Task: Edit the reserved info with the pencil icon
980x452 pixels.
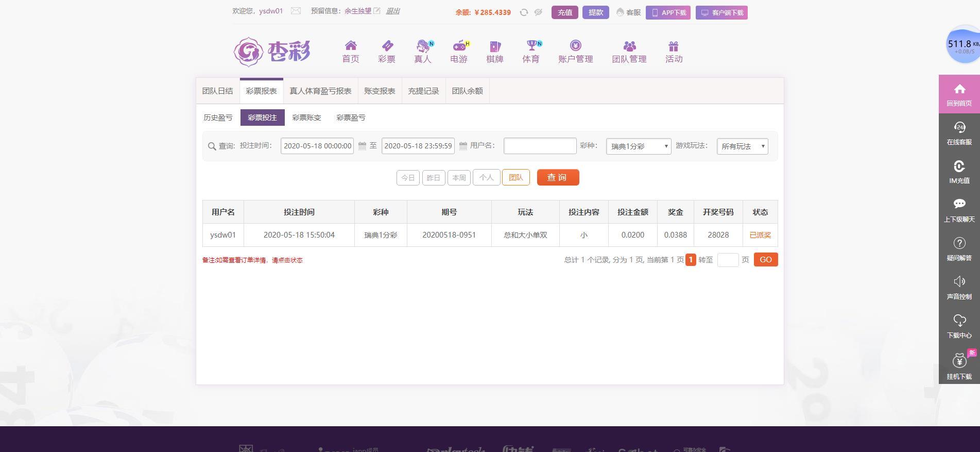Action: pyautogui.click(x=377, y=11)
